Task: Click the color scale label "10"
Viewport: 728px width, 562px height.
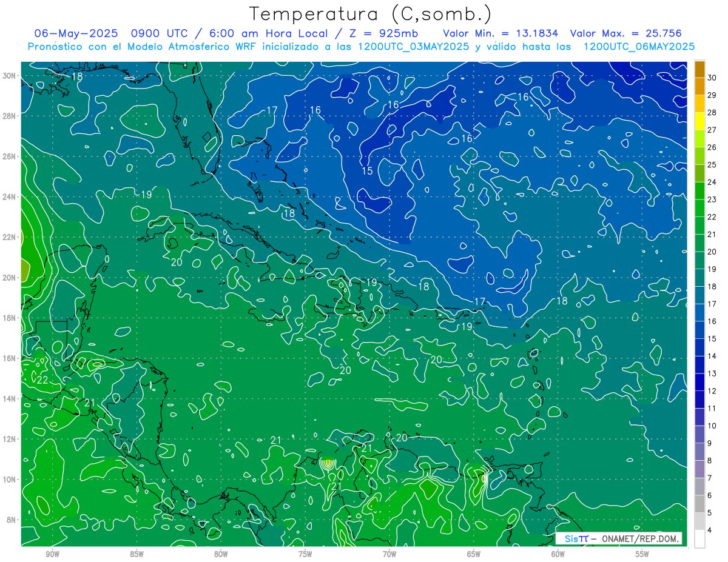Action: [712, 426]
